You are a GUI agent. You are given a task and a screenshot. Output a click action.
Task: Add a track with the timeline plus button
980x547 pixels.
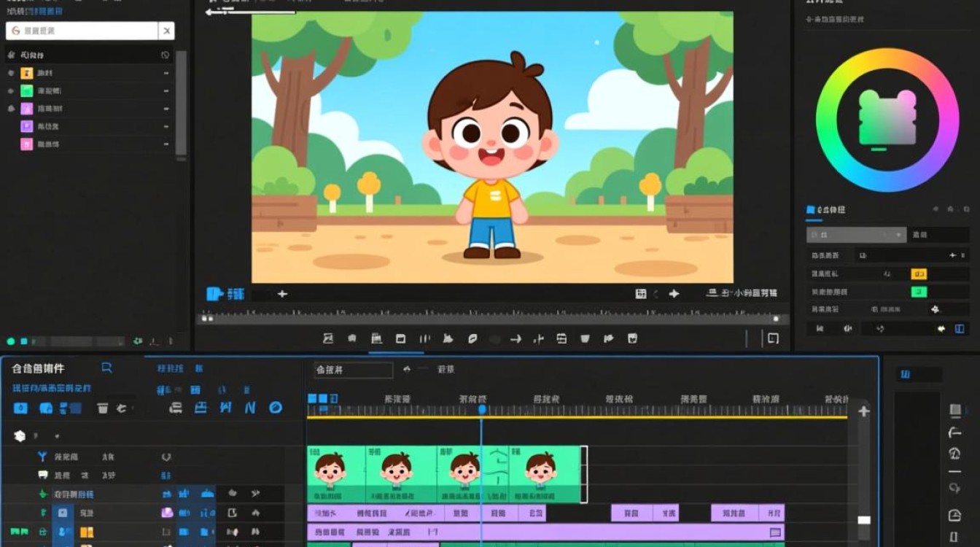[x=864, y=411]
